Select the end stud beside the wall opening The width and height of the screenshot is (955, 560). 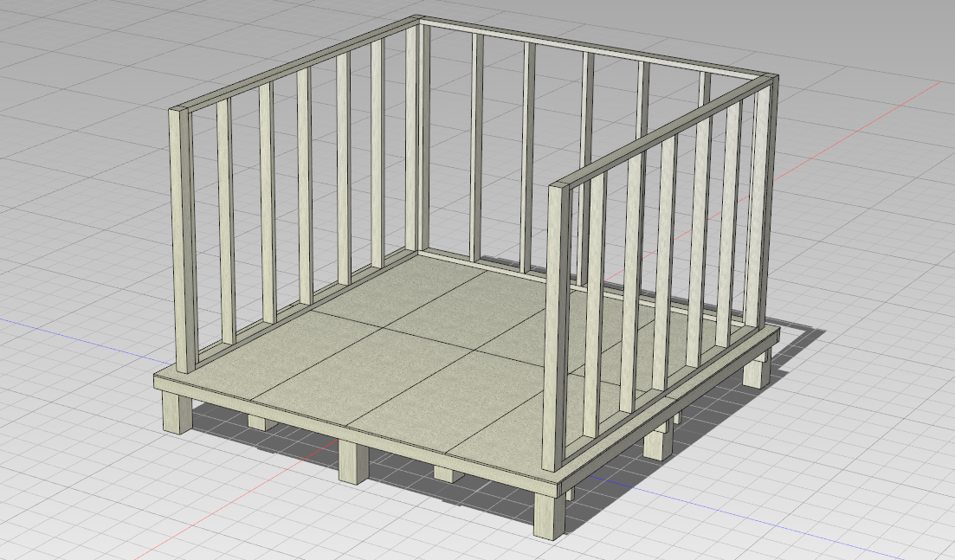tap(557, 327)
